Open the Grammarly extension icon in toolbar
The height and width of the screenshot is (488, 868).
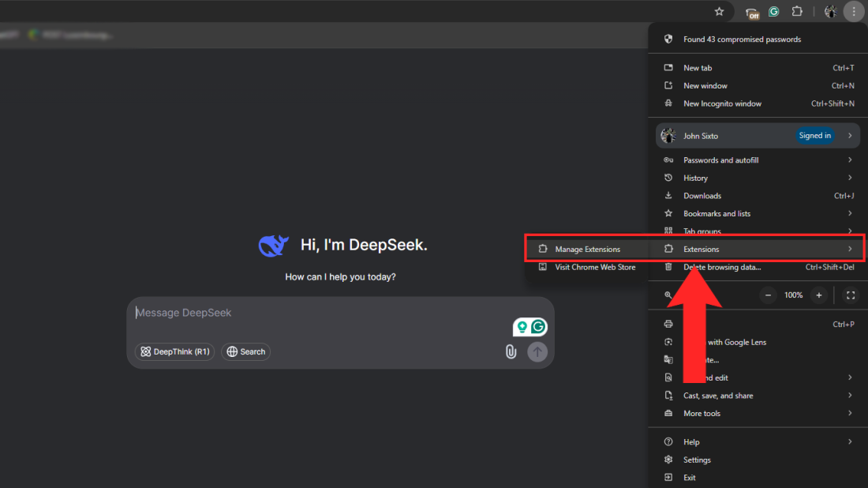773,11
